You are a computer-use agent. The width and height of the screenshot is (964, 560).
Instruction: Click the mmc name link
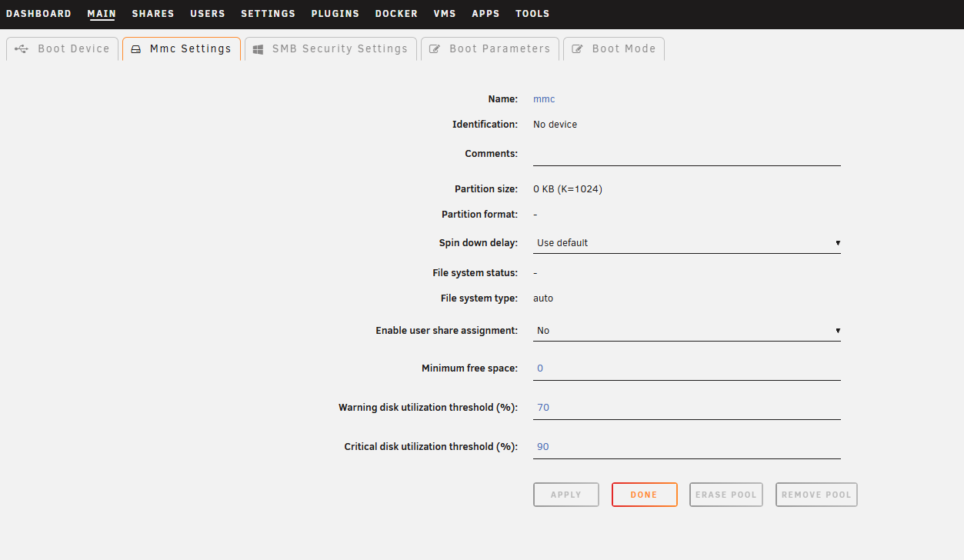tap(544, 99)
